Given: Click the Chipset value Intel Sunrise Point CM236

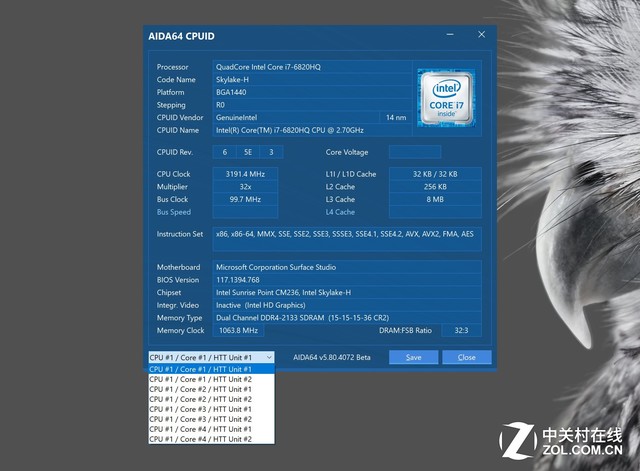Looking at the screenshot, I should 347,293.
